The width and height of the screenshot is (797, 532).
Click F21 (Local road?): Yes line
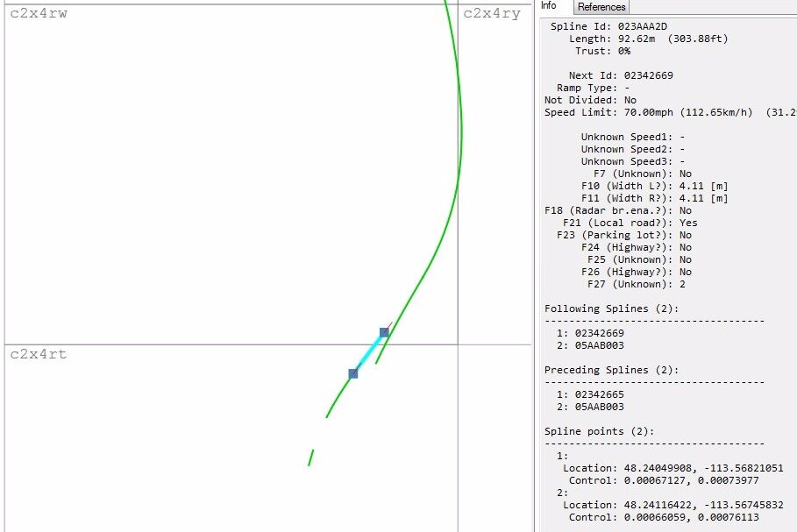630,223
